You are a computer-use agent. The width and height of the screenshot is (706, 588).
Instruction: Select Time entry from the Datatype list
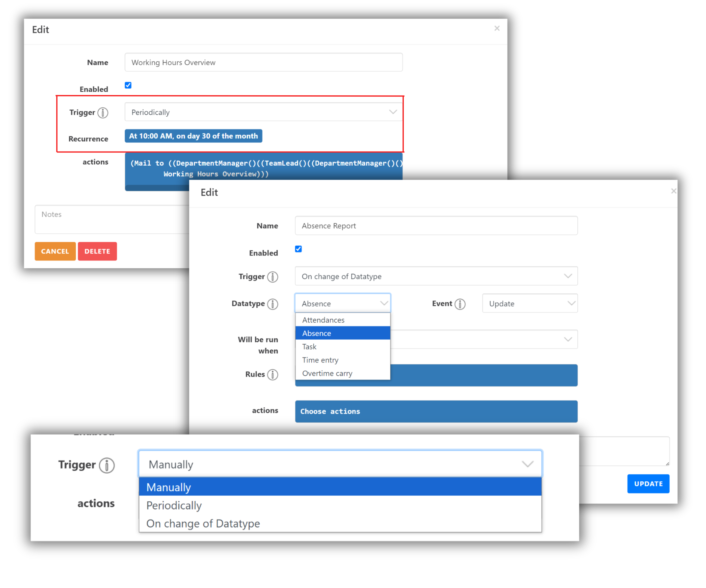click(320, 360)
